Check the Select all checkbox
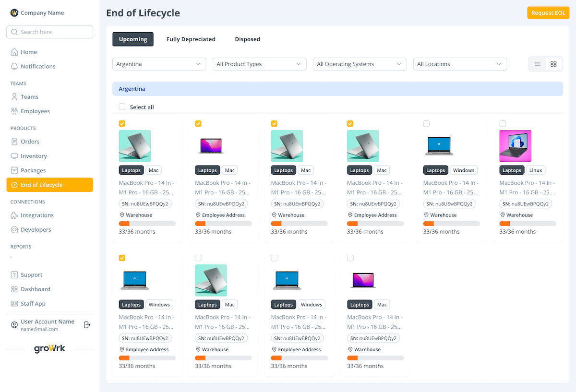The height and width of the screenshot is (392, 576). (x=122, y=107)
